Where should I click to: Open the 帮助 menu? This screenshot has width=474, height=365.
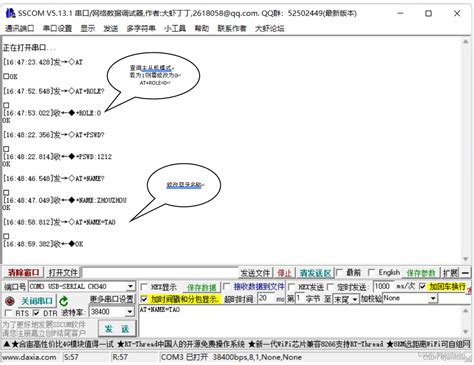pos(202,28)
